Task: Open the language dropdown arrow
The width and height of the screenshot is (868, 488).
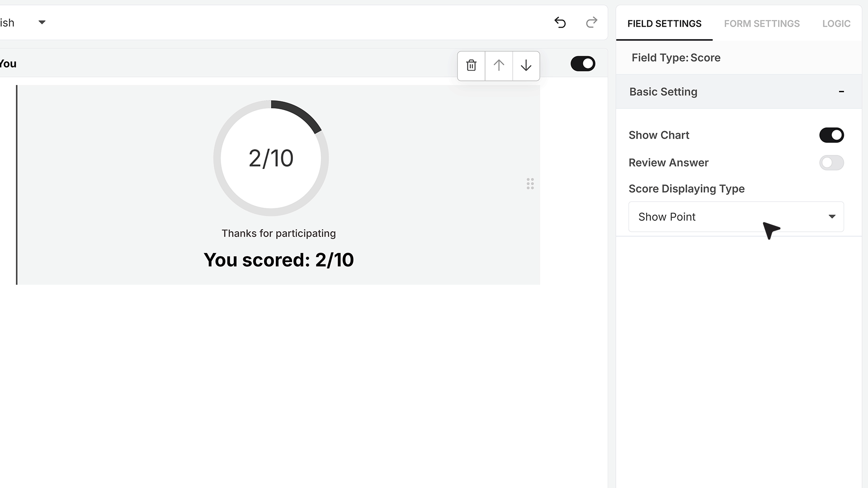Action: click(x=42, y=23)
